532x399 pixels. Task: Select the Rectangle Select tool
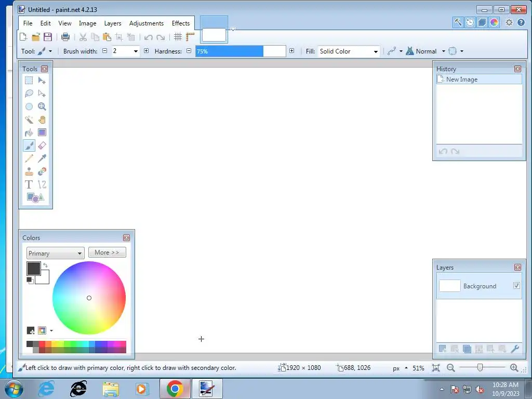tap(29, 81)
